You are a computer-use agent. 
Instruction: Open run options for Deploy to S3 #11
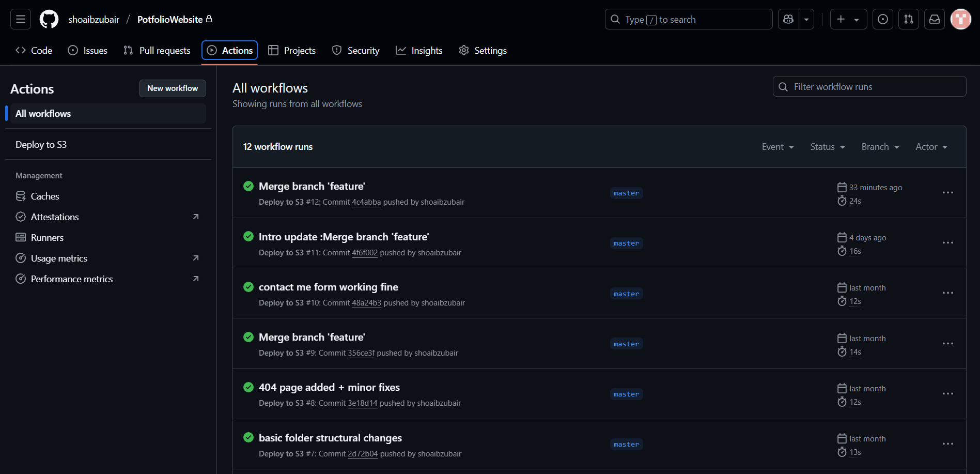pos(948,243)
